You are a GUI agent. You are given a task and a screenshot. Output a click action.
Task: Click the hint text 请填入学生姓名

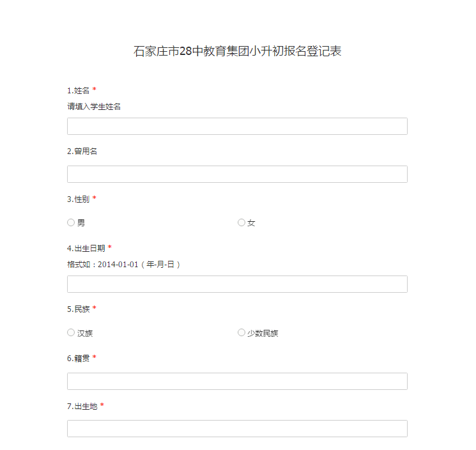(94, 107)
